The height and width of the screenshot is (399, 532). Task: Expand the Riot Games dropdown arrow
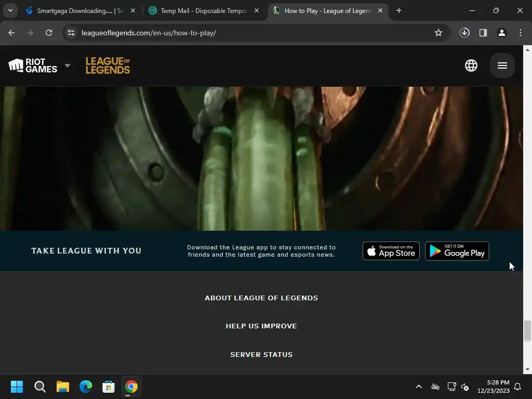tap(68, 65)
